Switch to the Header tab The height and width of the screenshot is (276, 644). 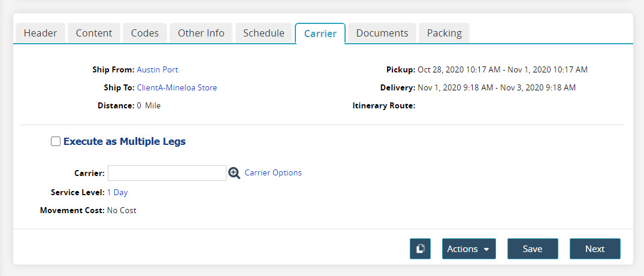click(40, 33)
